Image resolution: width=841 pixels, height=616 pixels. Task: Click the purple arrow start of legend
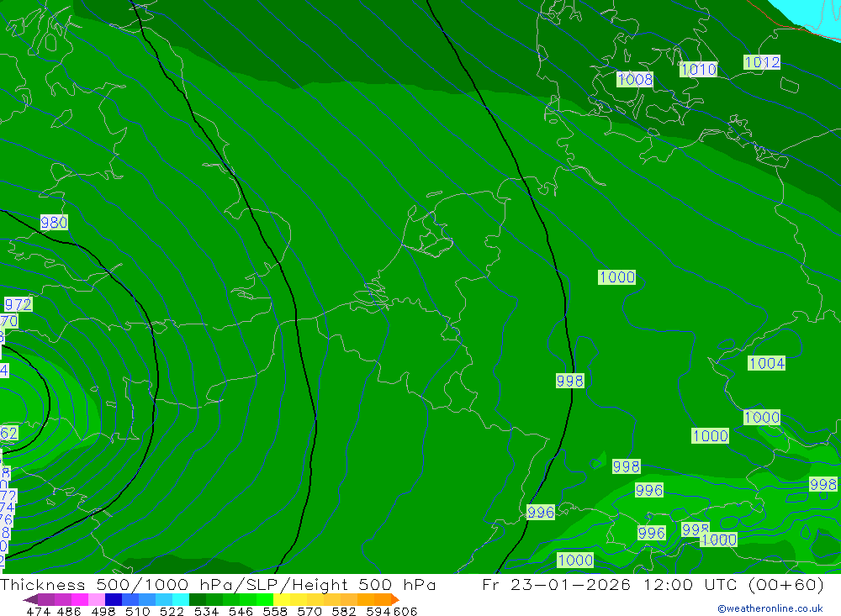coord(30,599)
